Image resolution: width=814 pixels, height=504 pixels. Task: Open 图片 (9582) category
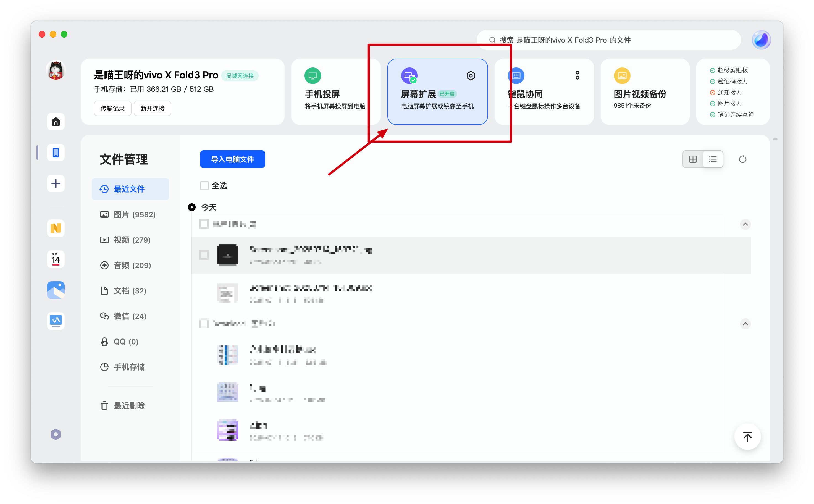[x=130, y=214]
